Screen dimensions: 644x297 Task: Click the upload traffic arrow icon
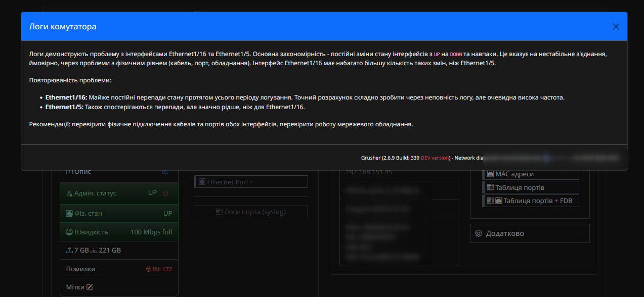(x=69, y=250)
